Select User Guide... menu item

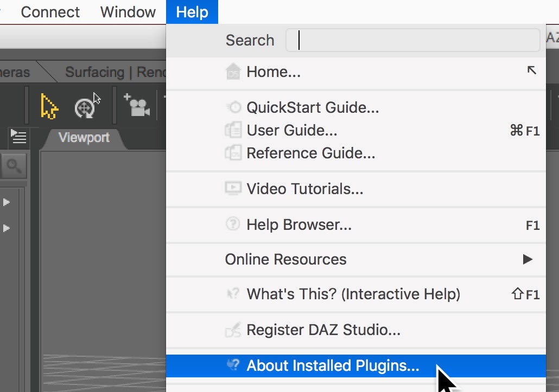pyautogui.click(x=292, y=130)
